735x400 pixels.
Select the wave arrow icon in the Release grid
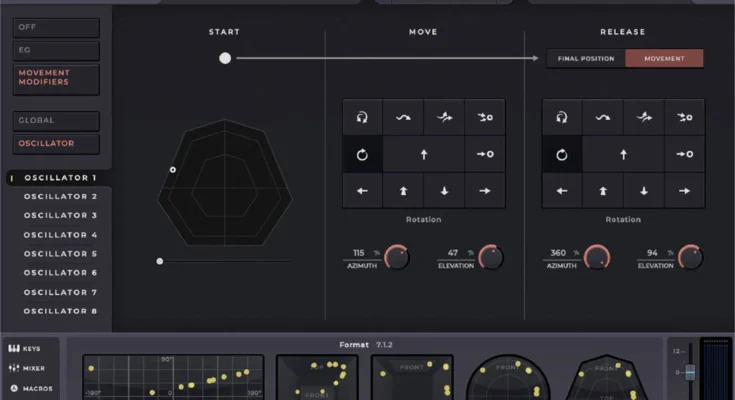pos(603,118)
